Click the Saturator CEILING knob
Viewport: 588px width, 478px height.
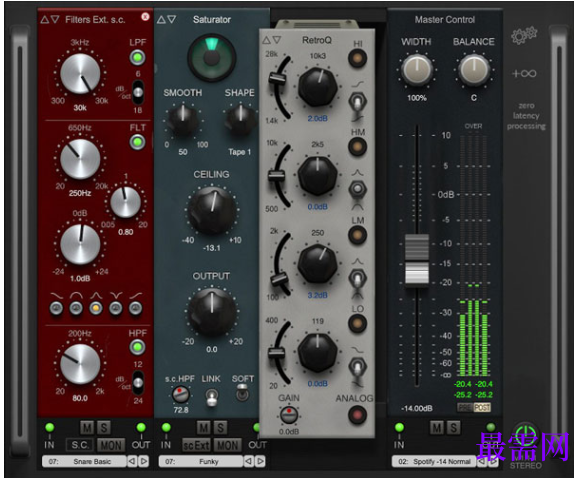[212, 211]
